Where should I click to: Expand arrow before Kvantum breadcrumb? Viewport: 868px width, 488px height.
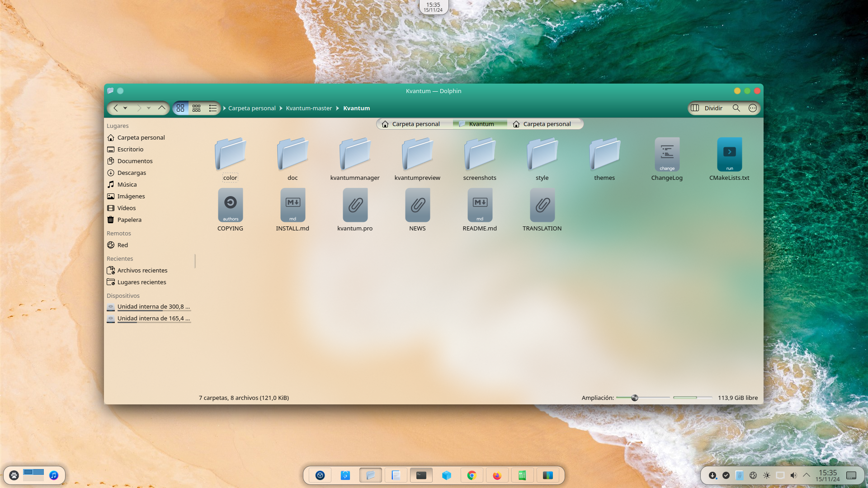(337, 108)
